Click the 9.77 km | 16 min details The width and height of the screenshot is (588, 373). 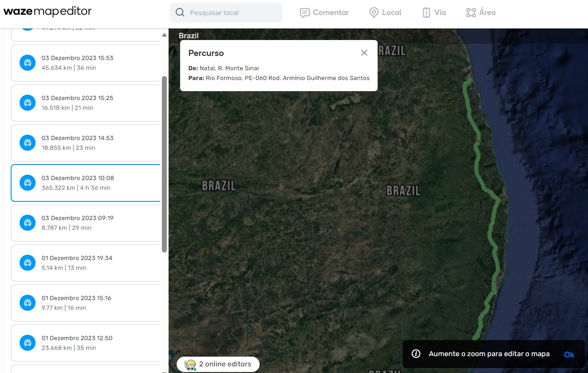64,308
